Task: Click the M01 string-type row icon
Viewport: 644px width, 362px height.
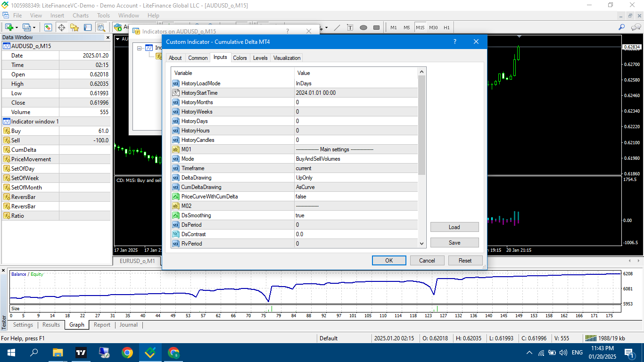Action: click(x=176, y=149)
